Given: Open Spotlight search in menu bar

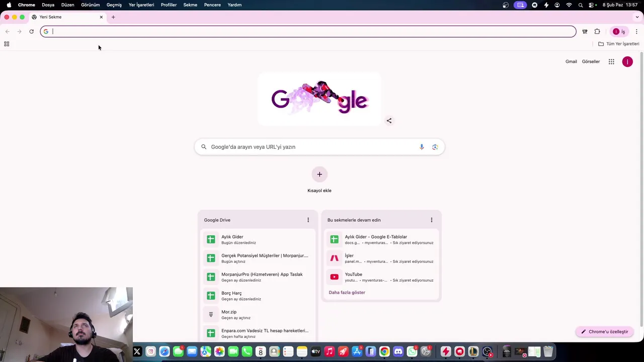Looking at the screenshot, I should (581, 5).
